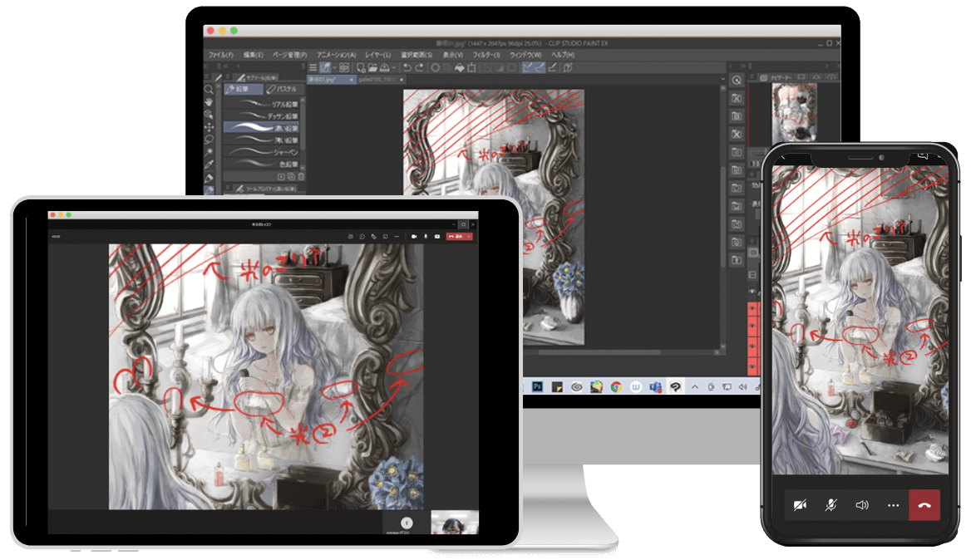Toggle camera off icon on phone call
971x560 pixels.
800,505
